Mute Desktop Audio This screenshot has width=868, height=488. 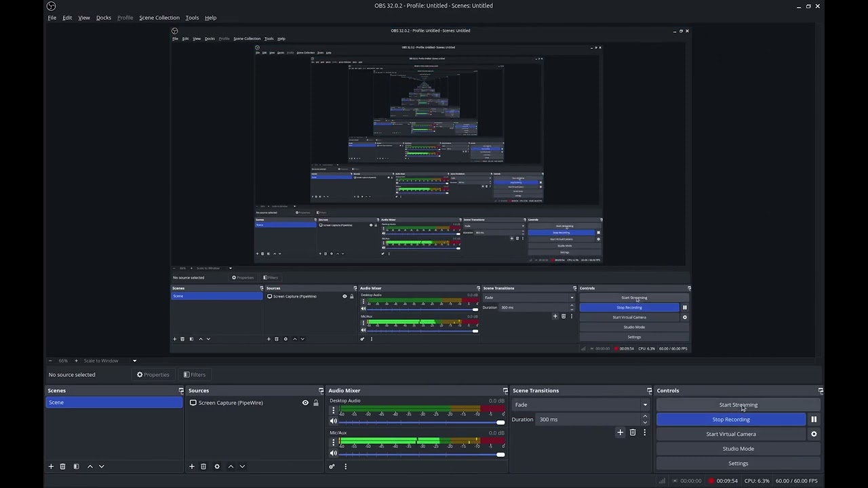(x=333, y=422)
